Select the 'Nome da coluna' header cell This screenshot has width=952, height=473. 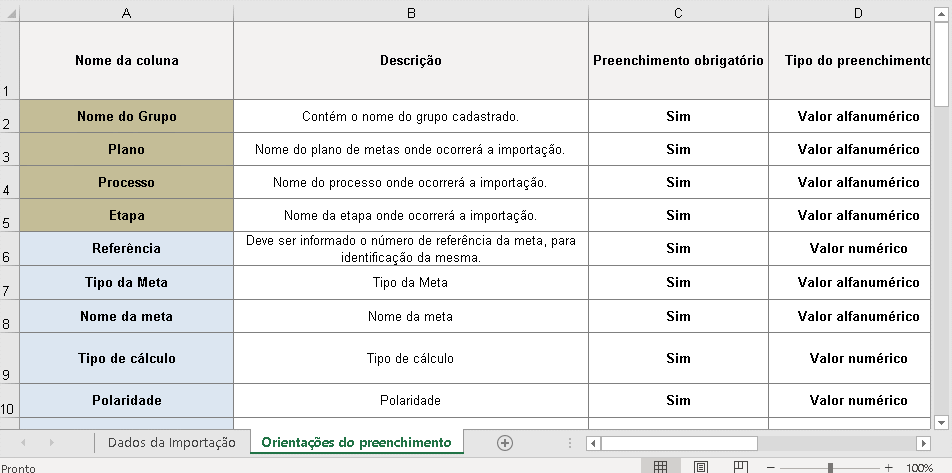click(x=126, y=61)
